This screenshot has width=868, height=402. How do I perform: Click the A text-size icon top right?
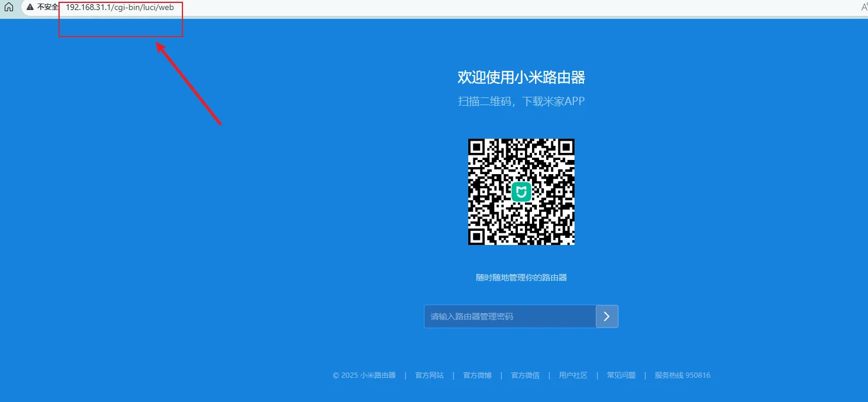click(863, 8)
